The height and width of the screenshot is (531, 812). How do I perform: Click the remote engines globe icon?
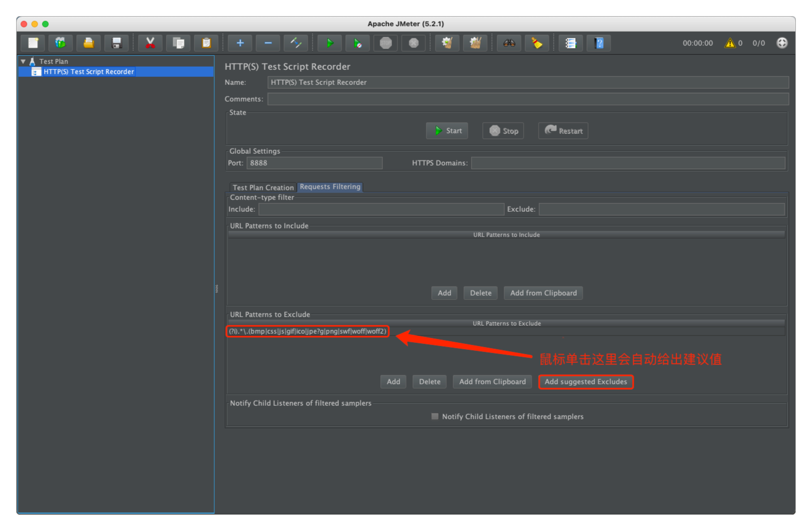[x=782, y=43]
